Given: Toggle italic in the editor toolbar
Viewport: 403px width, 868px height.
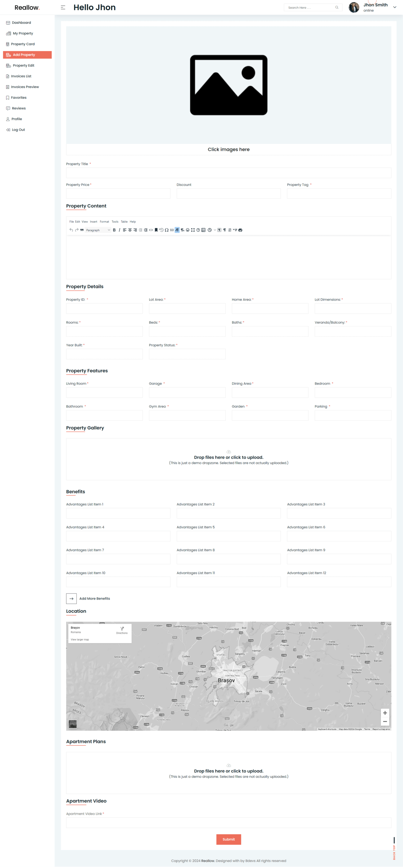Looking at the screenshot, I should 120,230.
